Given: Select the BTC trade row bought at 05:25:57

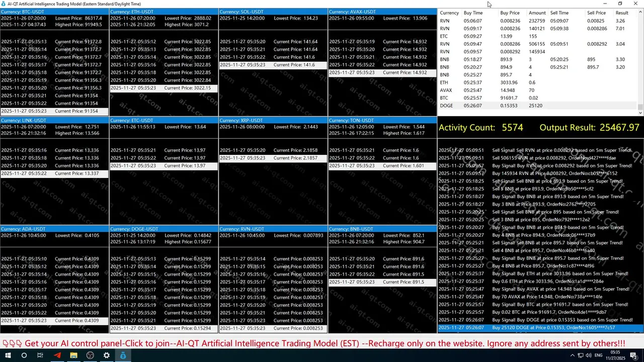Looking at the screenshot, I should pyautogui.click(x=538, y=98).
